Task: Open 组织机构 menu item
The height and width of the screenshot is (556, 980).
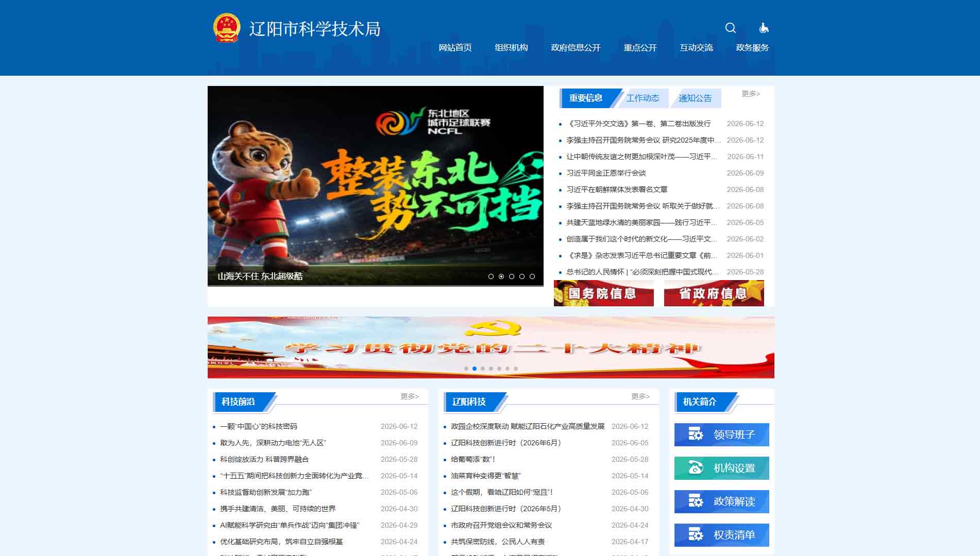Action: [511, 47]
